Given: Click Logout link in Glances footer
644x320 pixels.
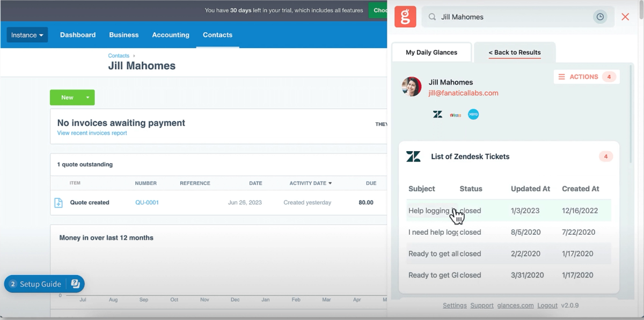Looking at the screenshot, I should pos(547,306).
